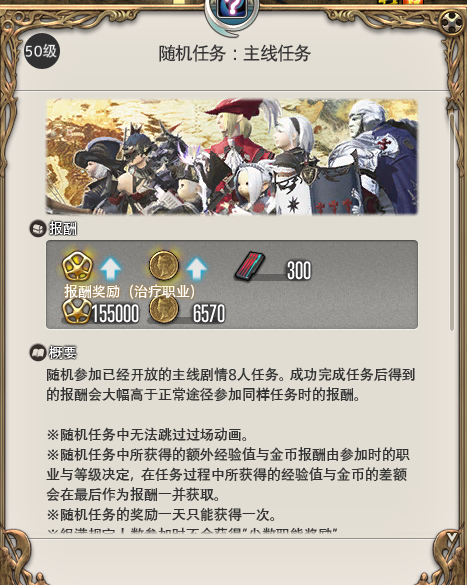Click the question mark roulette icon at top
The height and width of the screenshot is (585, 467).
[x=232, y=8]
